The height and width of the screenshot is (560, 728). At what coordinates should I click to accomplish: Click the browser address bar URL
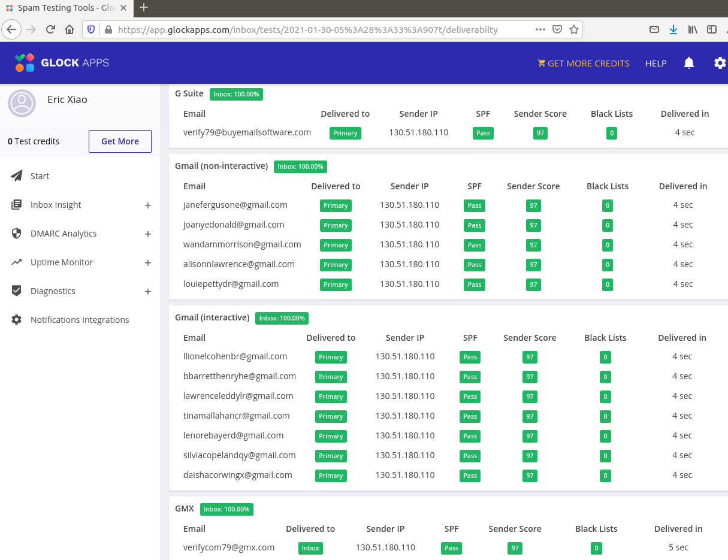[x=307, y=29]
